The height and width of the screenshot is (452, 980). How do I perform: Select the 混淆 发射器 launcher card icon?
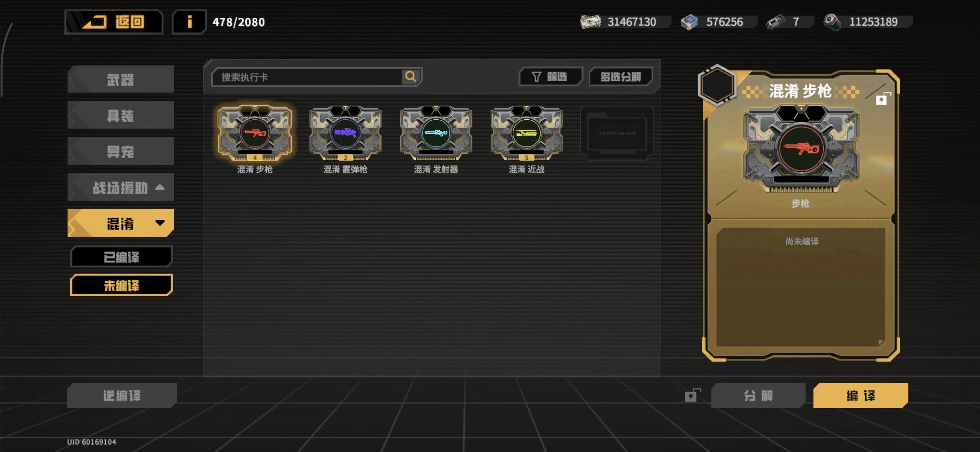tap(436, 133)
